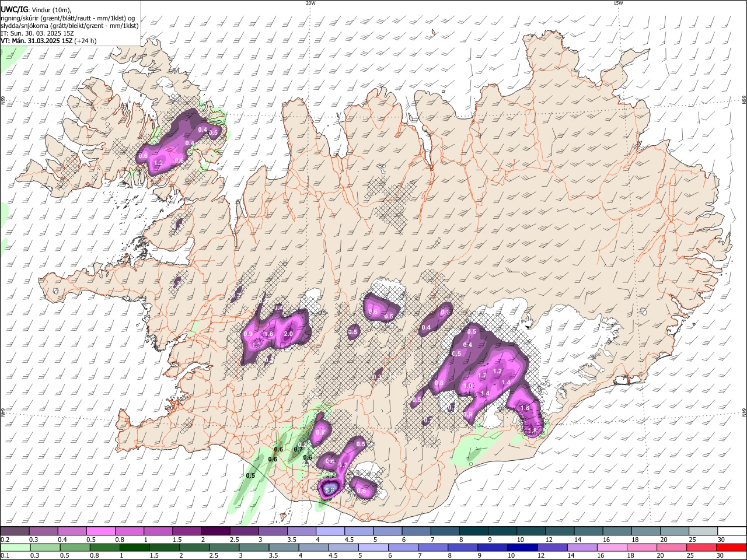Click the dark teal swatch starting at 8 in upper scale
This screenshot has height=560, width=747.
pyautogui.click(x=473, y=531)
